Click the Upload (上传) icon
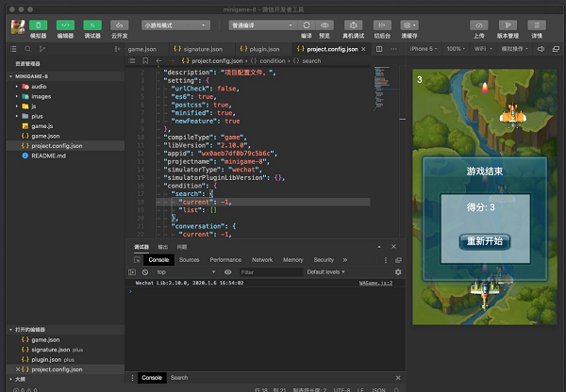This screenshot has width=566, height=392. [478, 25]
